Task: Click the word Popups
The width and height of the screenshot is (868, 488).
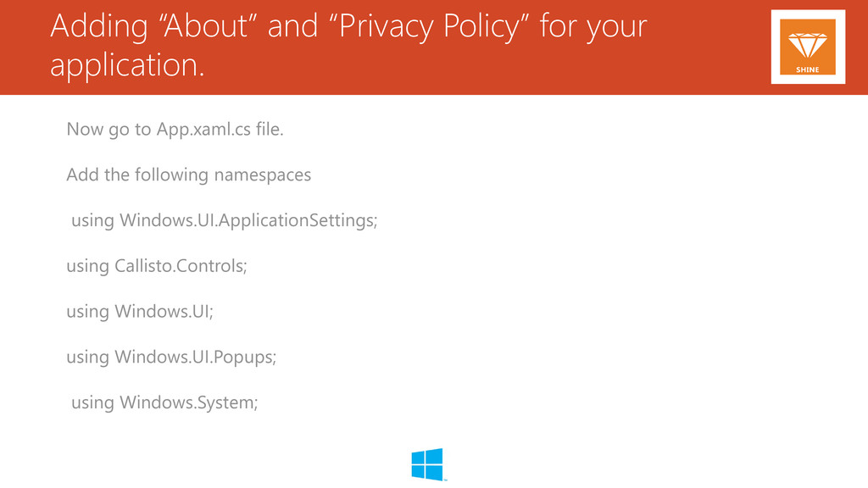Action: point(243,358)
